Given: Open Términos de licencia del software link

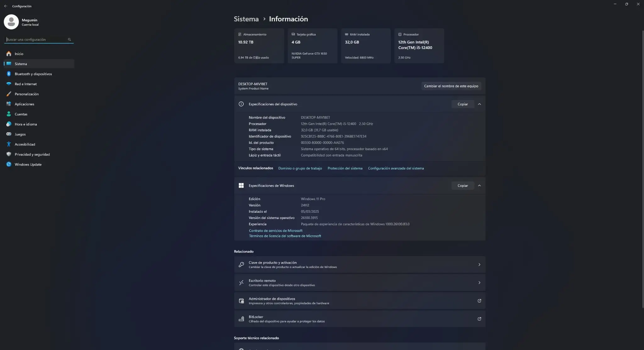Looking at the screenshot, I should pos(285,236).
